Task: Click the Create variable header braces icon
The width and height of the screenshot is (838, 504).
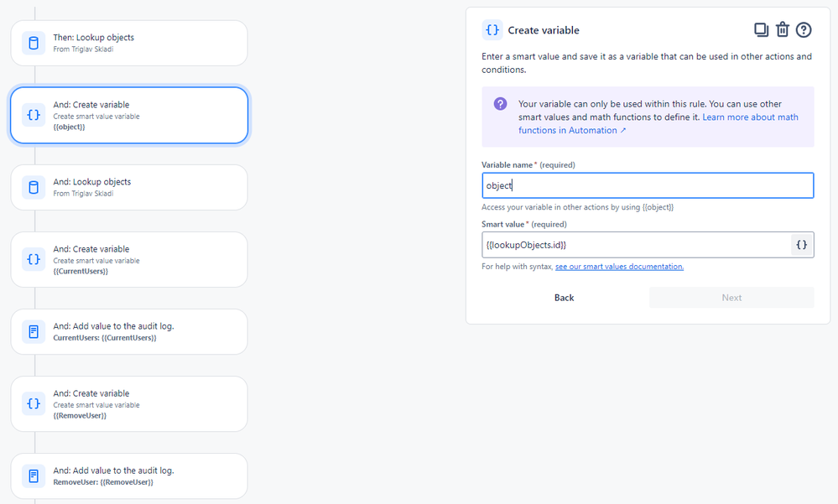Action: (492, 30)
